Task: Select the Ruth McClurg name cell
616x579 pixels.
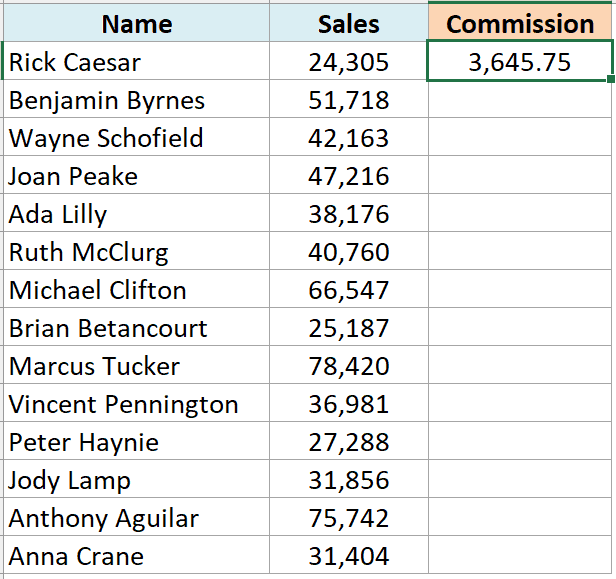Action: click(137, 251)
